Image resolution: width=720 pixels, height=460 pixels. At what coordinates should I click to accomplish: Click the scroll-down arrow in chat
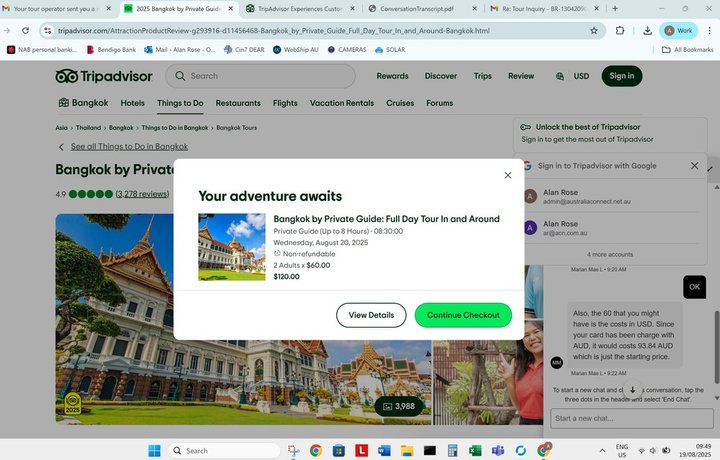coord(632,390)
